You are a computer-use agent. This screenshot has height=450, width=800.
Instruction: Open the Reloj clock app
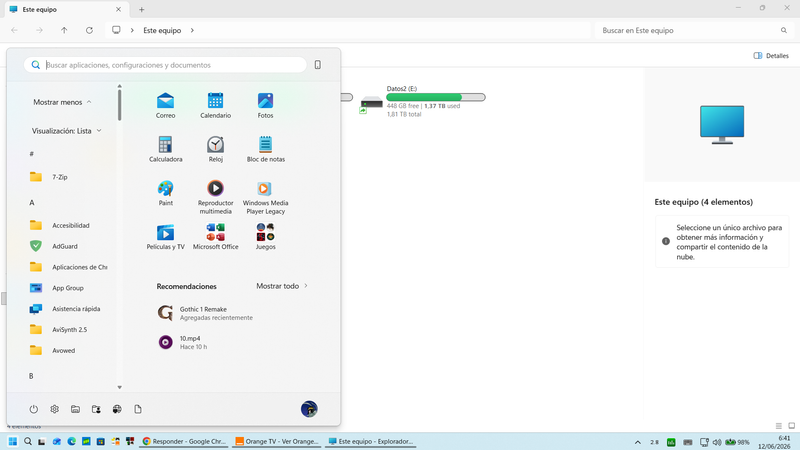(215, 149)
